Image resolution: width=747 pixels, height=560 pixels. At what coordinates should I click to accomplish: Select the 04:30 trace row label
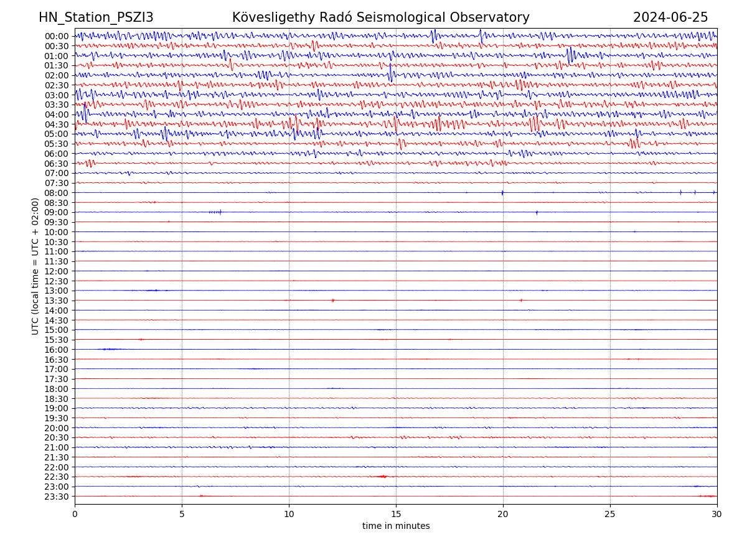pyautogui.click(x=57, y=124)
